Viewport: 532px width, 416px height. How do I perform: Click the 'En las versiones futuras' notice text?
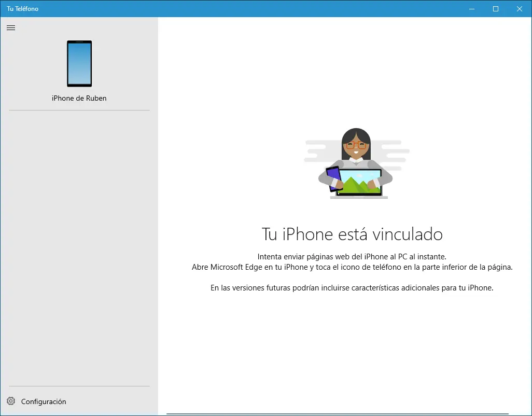click(x=352, y=288)
